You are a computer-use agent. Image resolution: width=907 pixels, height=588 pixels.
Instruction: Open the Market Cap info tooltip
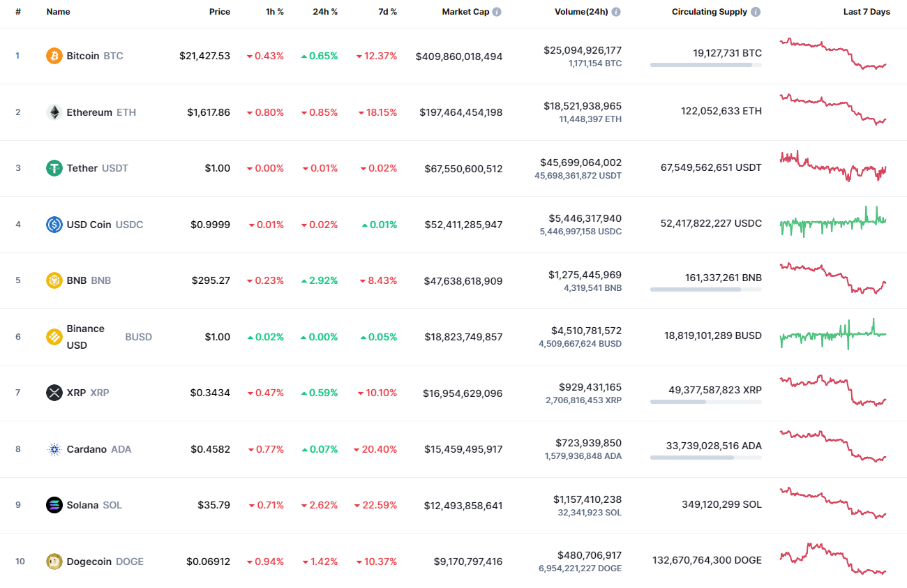coord(496,11)
